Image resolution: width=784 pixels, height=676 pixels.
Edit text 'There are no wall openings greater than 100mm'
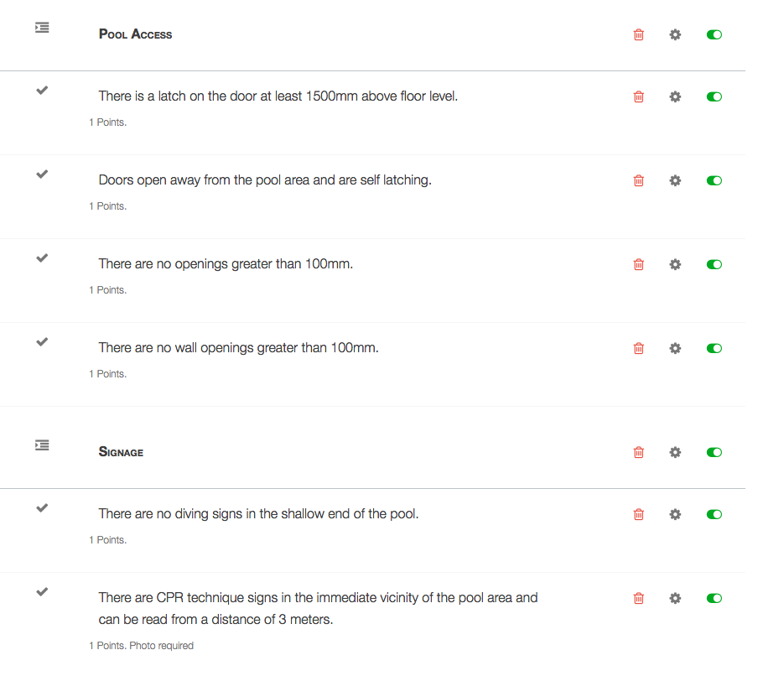(x=238, y=347)
